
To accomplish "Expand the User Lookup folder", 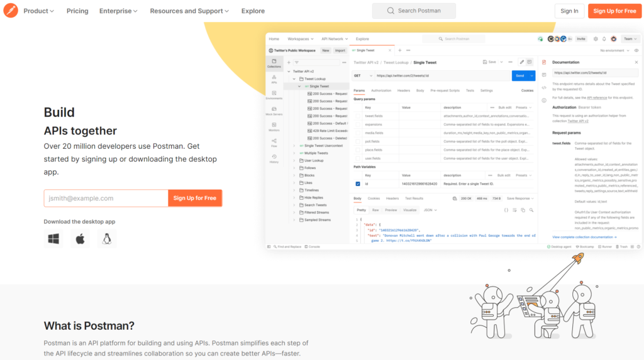I will [x=294, y=160].
